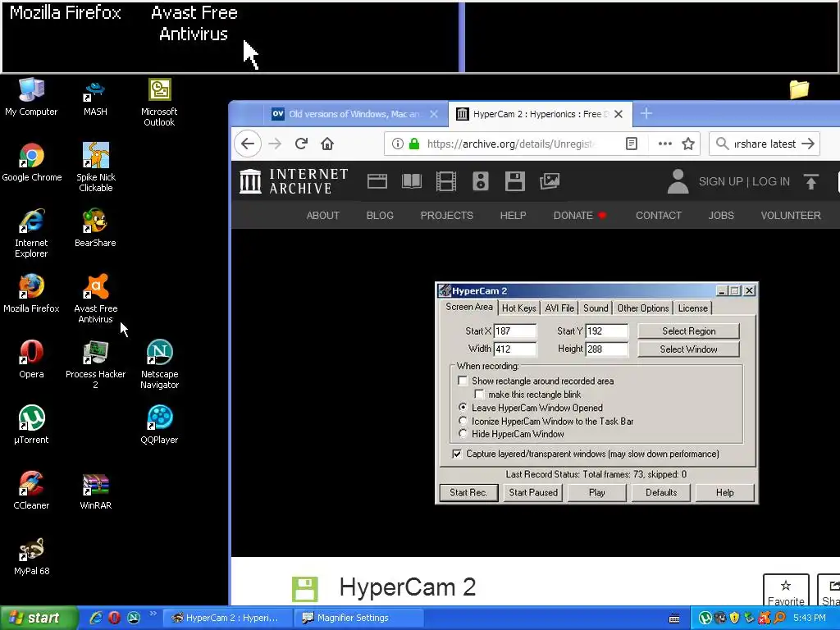Open Other Options tab
This screenshot has width=840, height=630.
point(643,308)
